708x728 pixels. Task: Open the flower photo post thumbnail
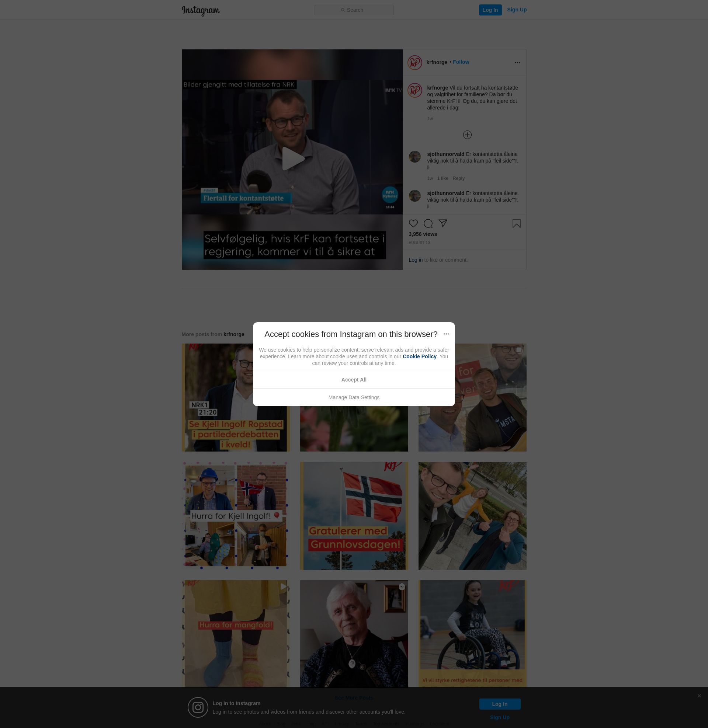[x=354, y=429]
